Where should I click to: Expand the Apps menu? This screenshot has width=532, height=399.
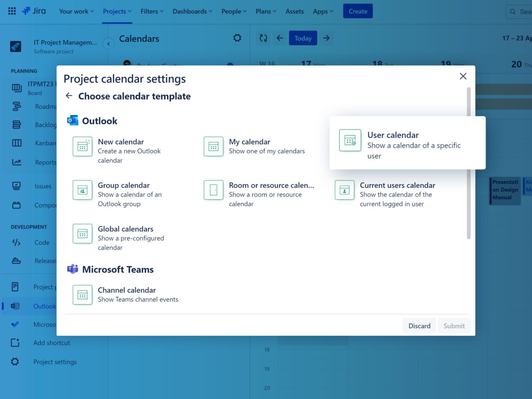323,11
